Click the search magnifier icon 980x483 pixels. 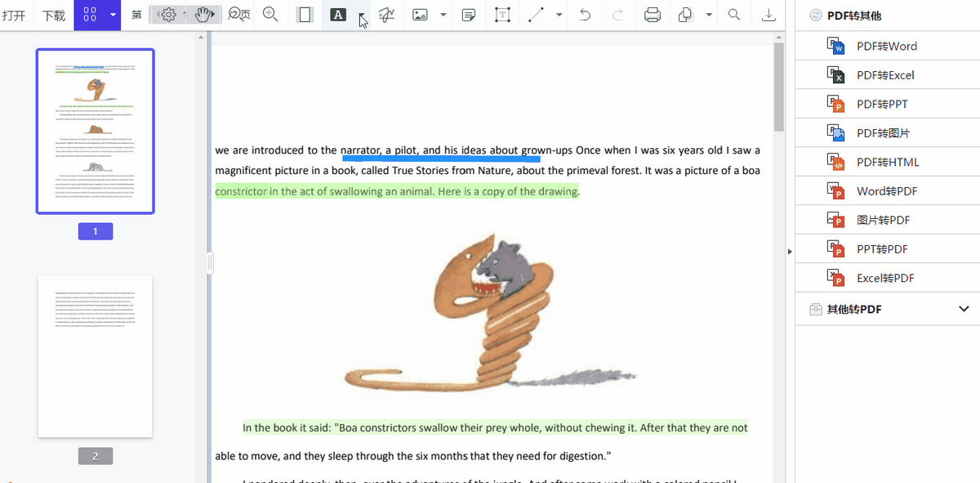pyautogui.click(x=734, y=15)
